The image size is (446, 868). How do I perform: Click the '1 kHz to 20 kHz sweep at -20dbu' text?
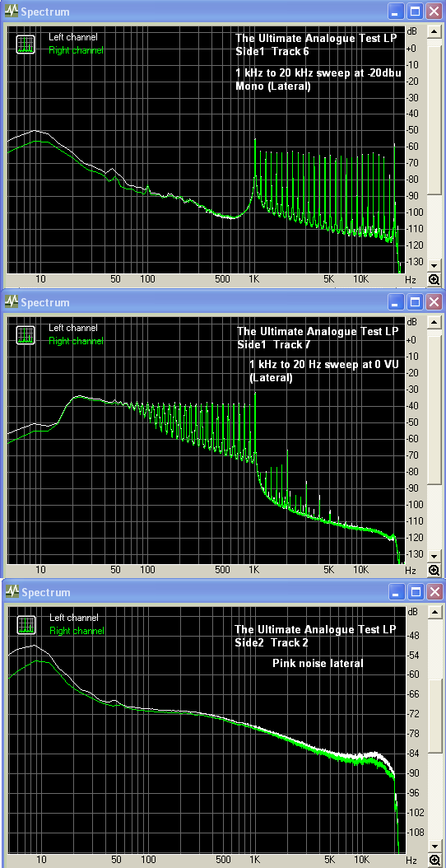coord(318,73)
